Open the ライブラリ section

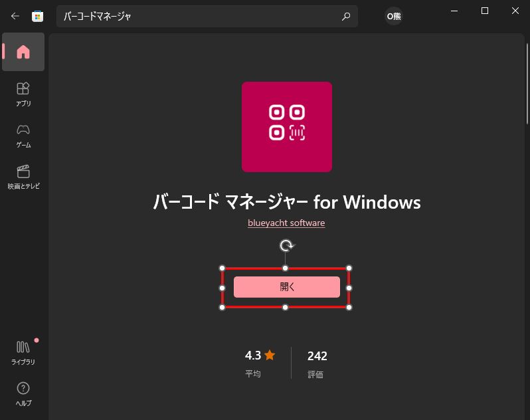pos(23,353)
